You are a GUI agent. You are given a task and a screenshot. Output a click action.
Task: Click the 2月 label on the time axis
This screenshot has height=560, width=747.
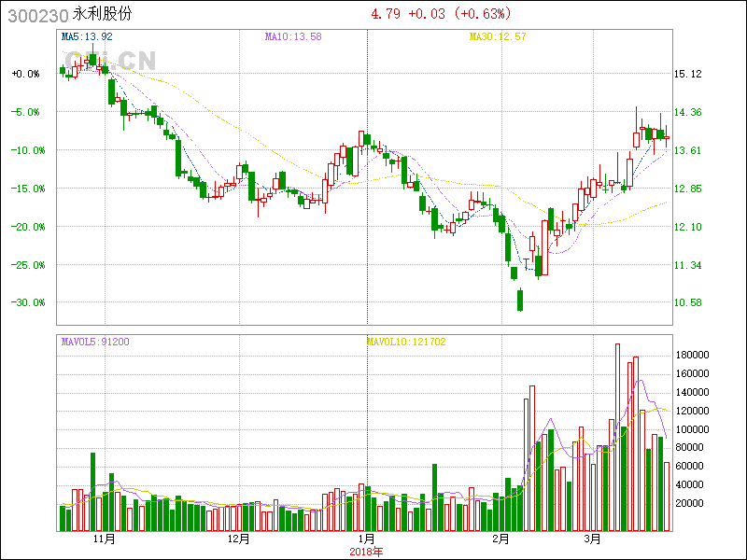[x=501, y=539]
